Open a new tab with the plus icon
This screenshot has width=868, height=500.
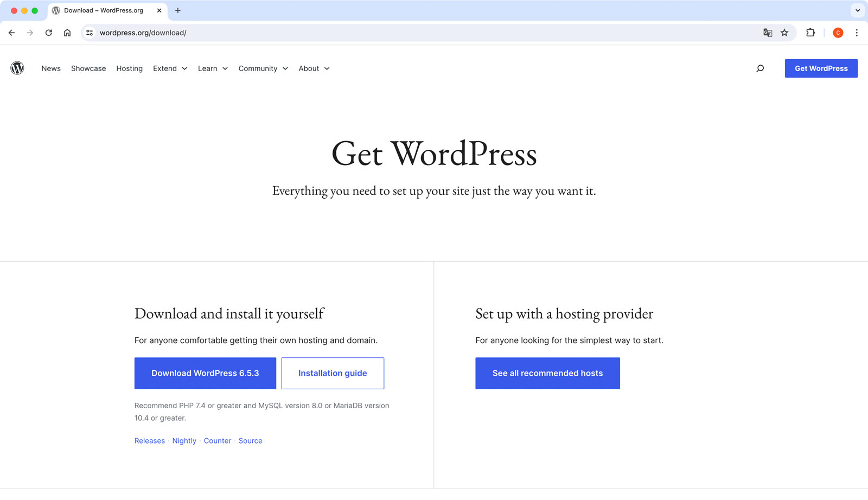(178, 10)
